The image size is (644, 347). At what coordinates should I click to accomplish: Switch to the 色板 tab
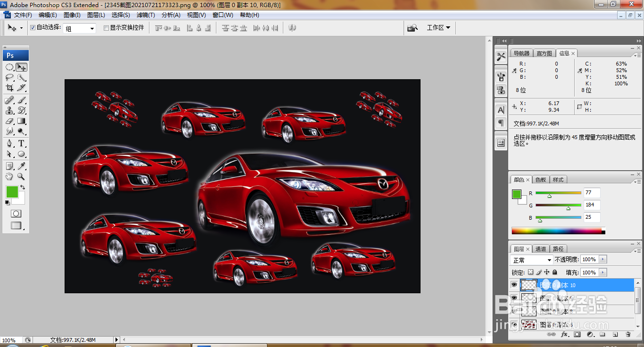point(541,180)
